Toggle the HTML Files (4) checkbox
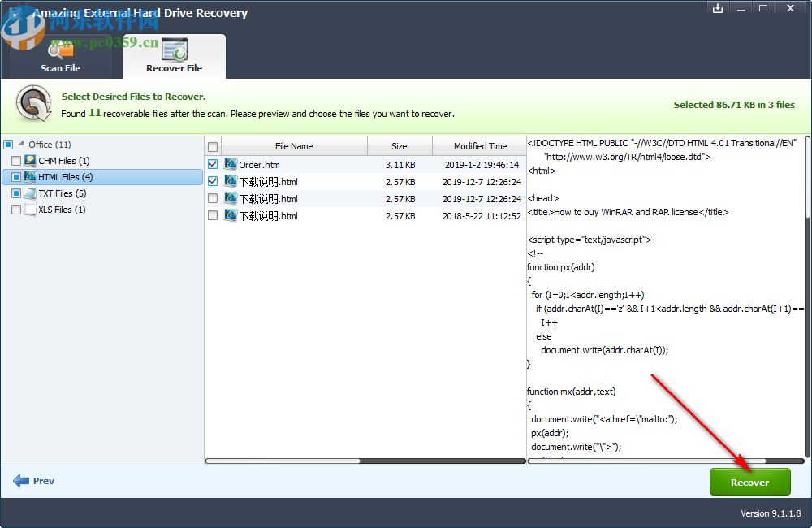The width and height of the screenshot is (812, 528). (16, 177)
